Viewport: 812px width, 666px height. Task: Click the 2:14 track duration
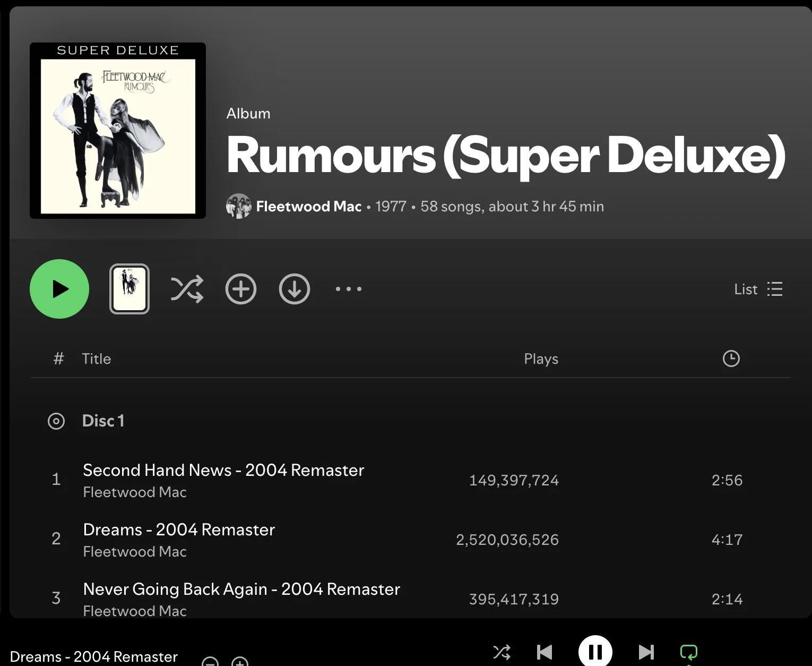pos(727,599)
